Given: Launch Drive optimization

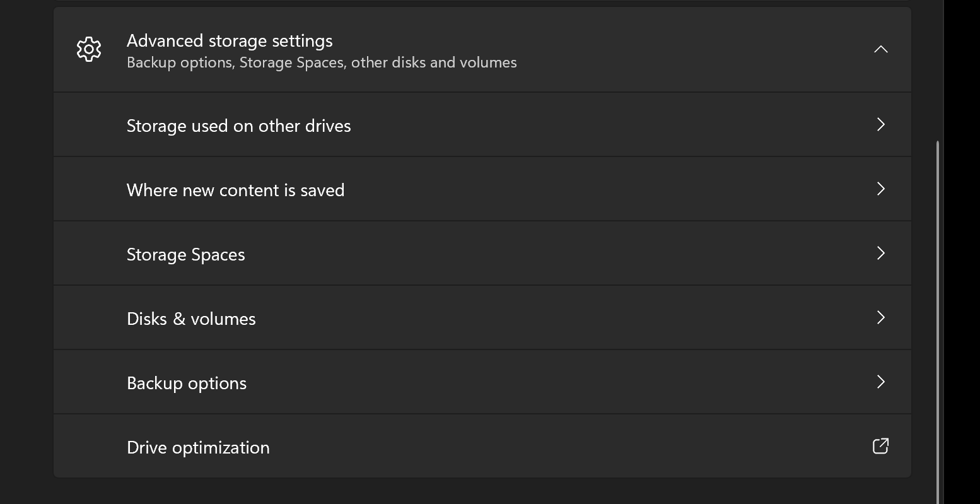Looking at the screenshot, I should pyautogui.click(x=198, y=448).
